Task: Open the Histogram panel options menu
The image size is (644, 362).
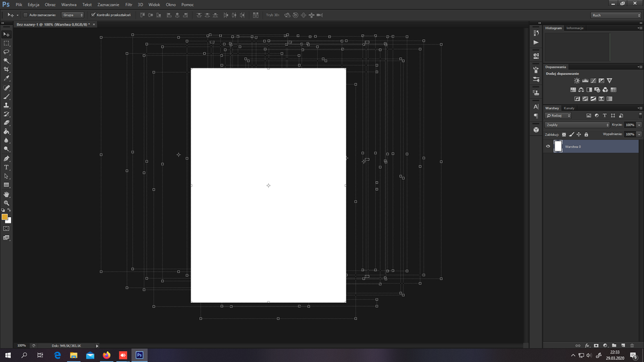Action: (639, 28)
